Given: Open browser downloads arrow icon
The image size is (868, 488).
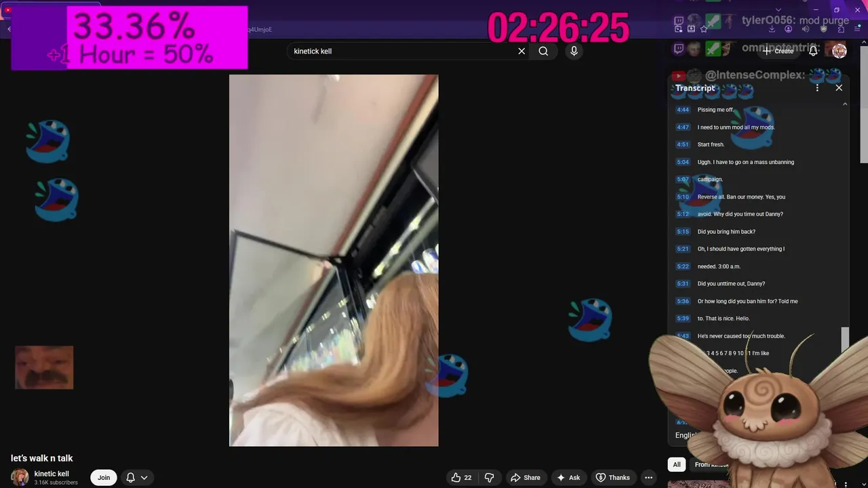Looking at the screenshot, I should point(772,29).
